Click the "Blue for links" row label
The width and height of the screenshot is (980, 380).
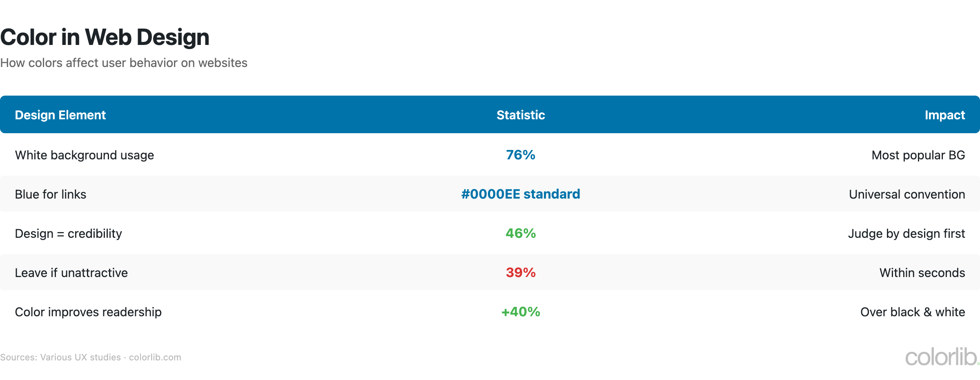[51, 194]
